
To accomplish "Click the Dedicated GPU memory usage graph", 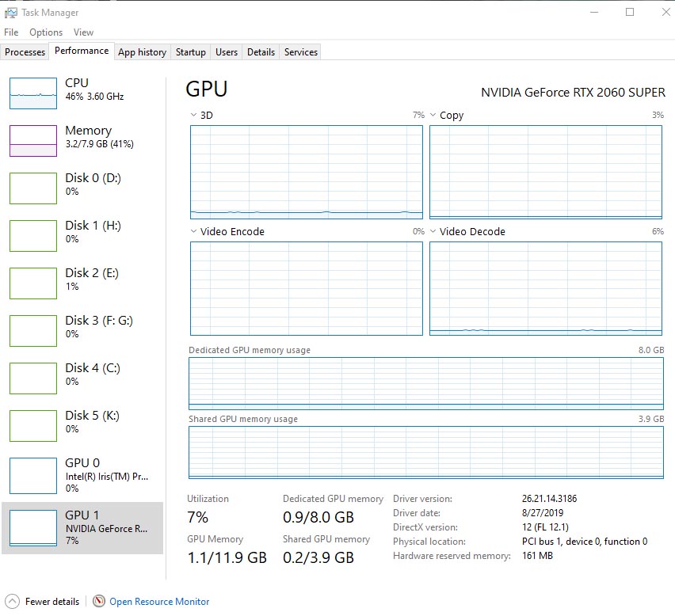I will [426, 383].
